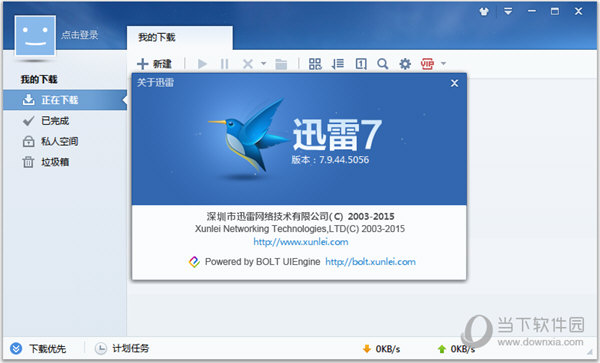Open the main menu dropdown in title bar
Image resolution: width=600 pixels, height=363 pixels.
[x=508, y=11]
